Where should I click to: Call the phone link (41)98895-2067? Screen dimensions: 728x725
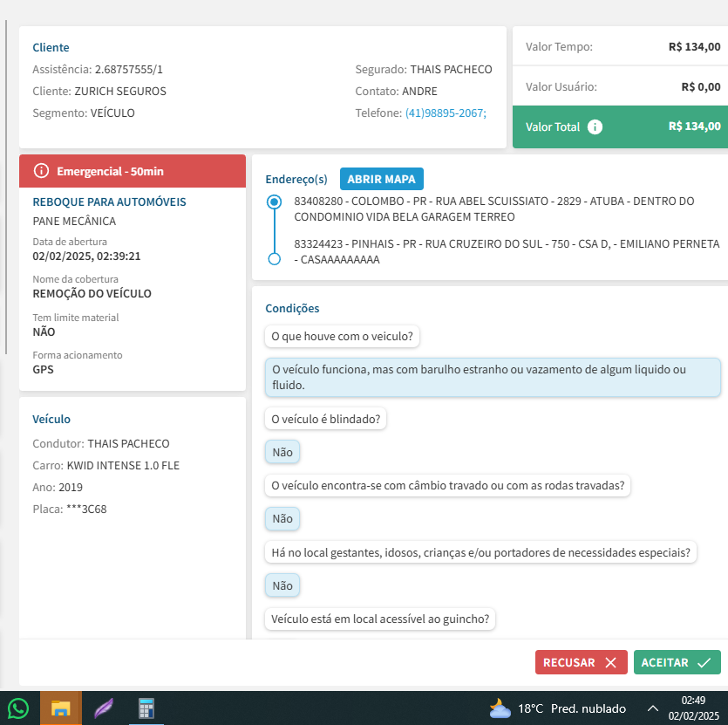[x=445, y=113]
